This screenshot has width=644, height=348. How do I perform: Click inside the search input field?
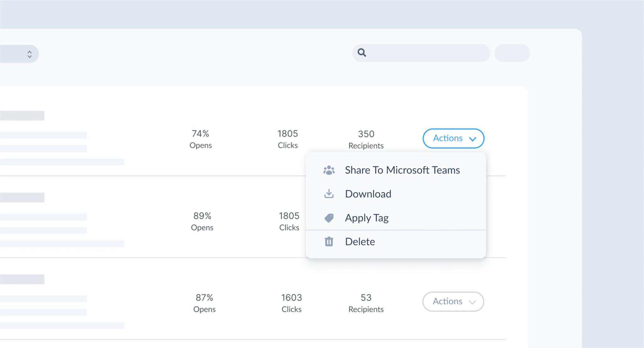[421, 53]
